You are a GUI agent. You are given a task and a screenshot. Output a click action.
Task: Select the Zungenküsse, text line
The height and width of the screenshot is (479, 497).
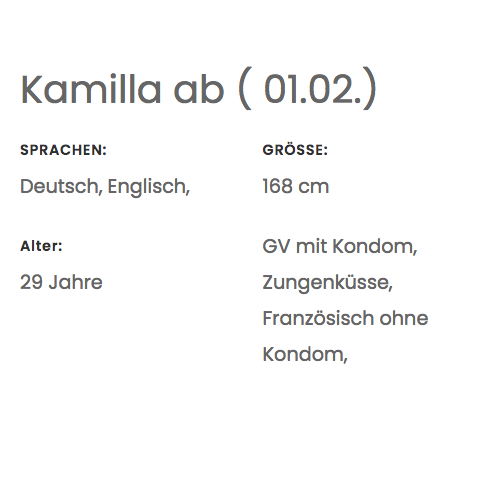coord(328,283)
